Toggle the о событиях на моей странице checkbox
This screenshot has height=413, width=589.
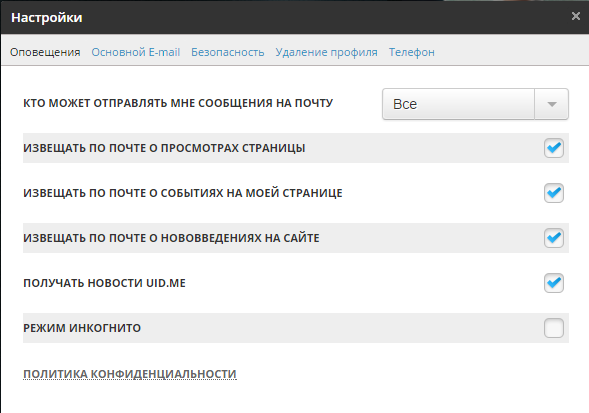tap(554, 193)
